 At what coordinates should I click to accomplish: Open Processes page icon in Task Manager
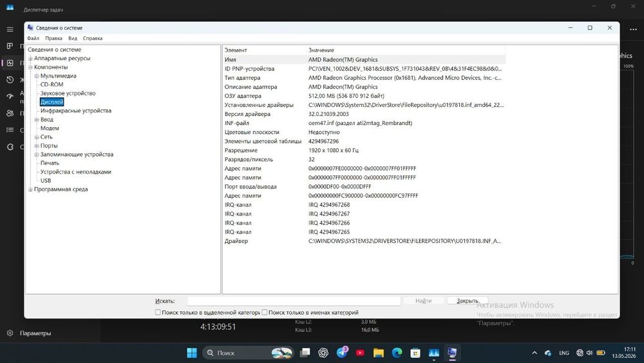pos(10,46)
